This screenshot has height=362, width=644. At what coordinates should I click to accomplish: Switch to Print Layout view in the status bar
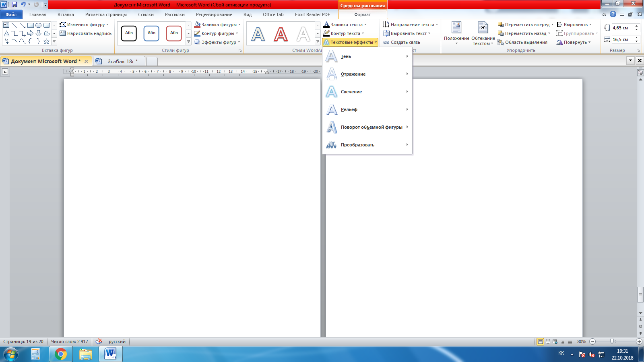(x=541, y=341)
